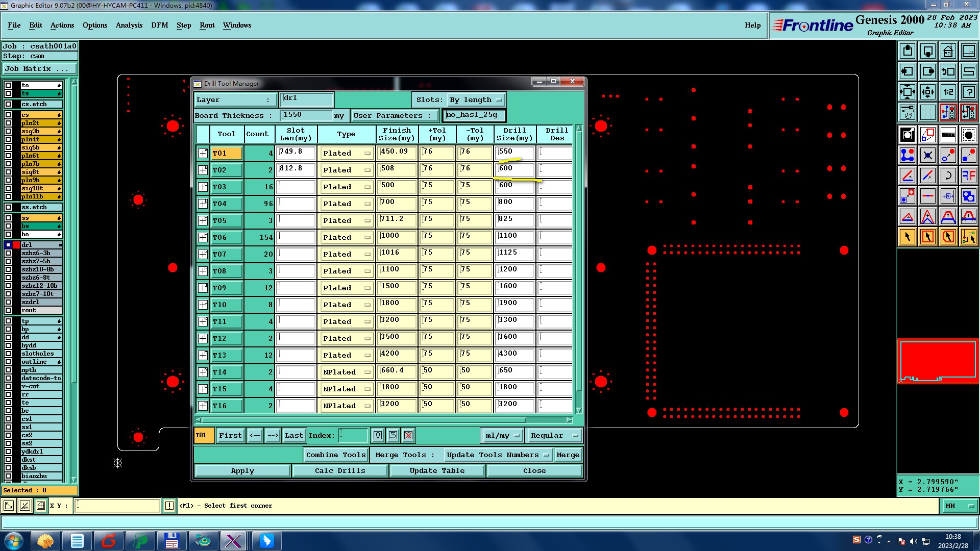The height and width of the screenshot is (551, 980).
Task: Click the Update Table button
Action: pyautogui.click(x=437, y=471)
